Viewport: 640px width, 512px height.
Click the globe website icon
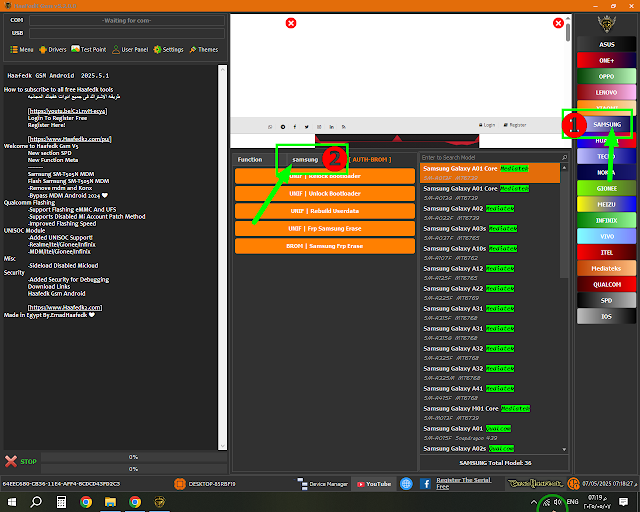(x=406, y=484)
